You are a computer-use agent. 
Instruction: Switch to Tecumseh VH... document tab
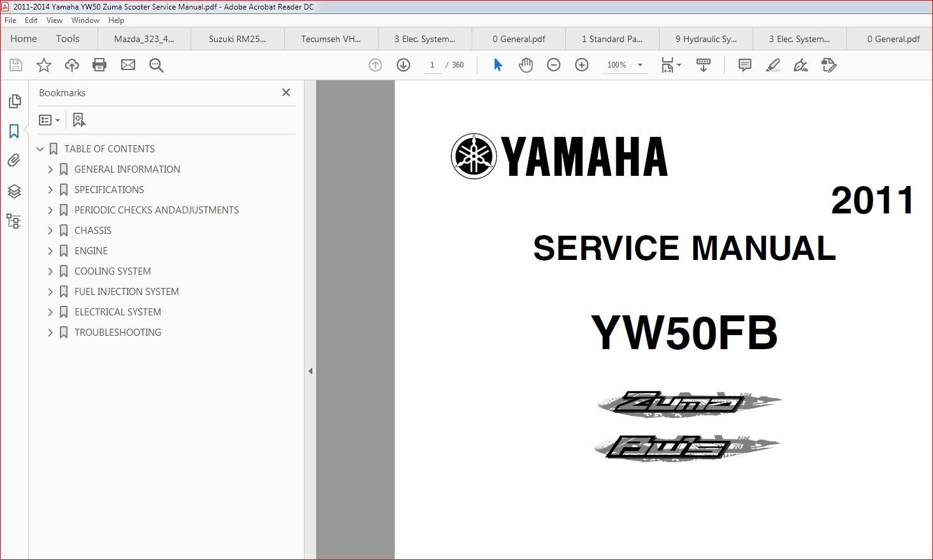331,39
